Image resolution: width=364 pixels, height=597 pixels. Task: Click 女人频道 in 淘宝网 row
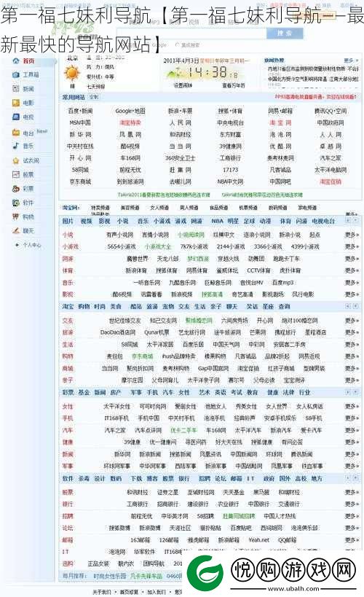click(159, 208)
